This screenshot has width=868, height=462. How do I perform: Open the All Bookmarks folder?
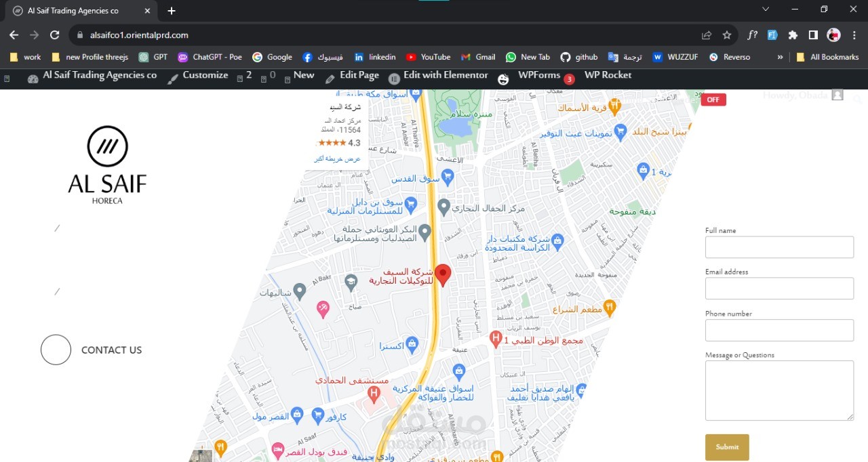(827, 57)
